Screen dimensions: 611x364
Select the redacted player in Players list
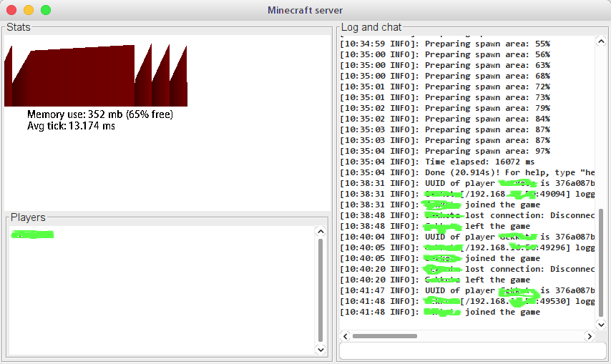tap(33, 234)
